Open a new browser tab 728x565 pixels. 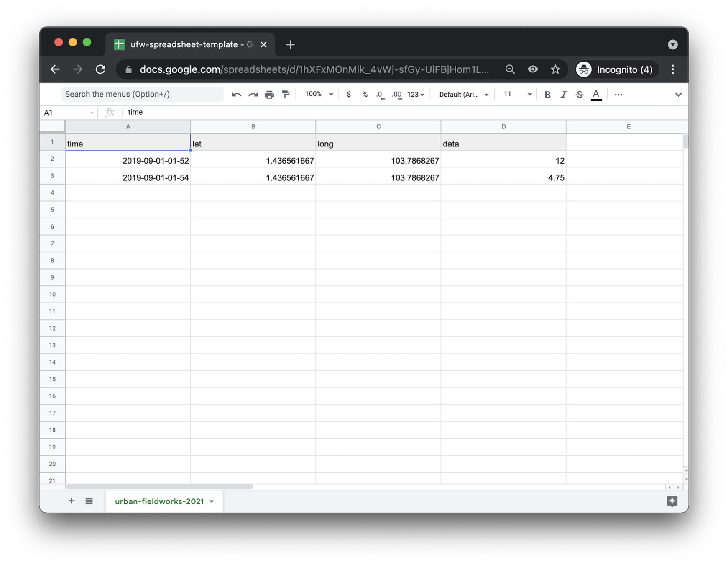point(290,44)
